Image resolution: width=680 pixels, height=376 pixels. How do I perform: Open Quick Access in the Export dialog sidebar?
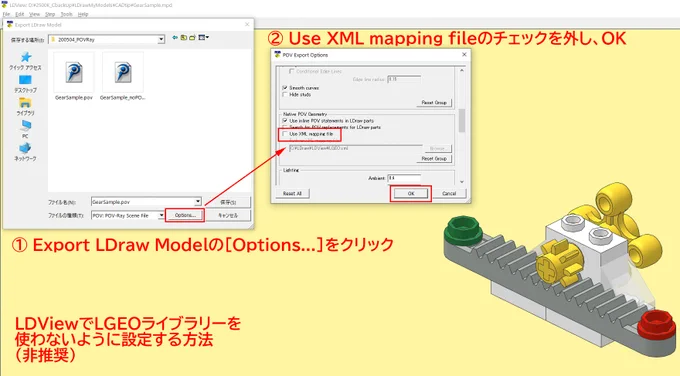pos(25,61)
